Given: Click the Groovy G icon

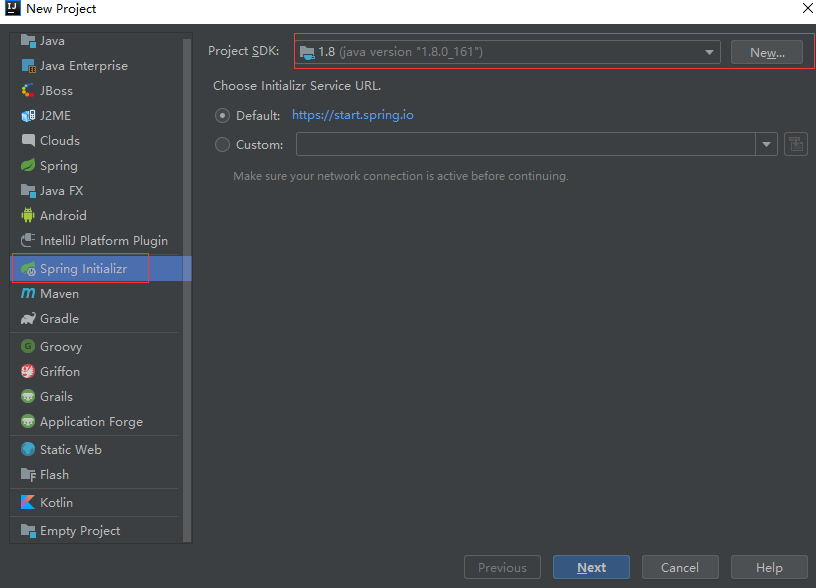Looking at the screenshot, I should tap(28, 347).
